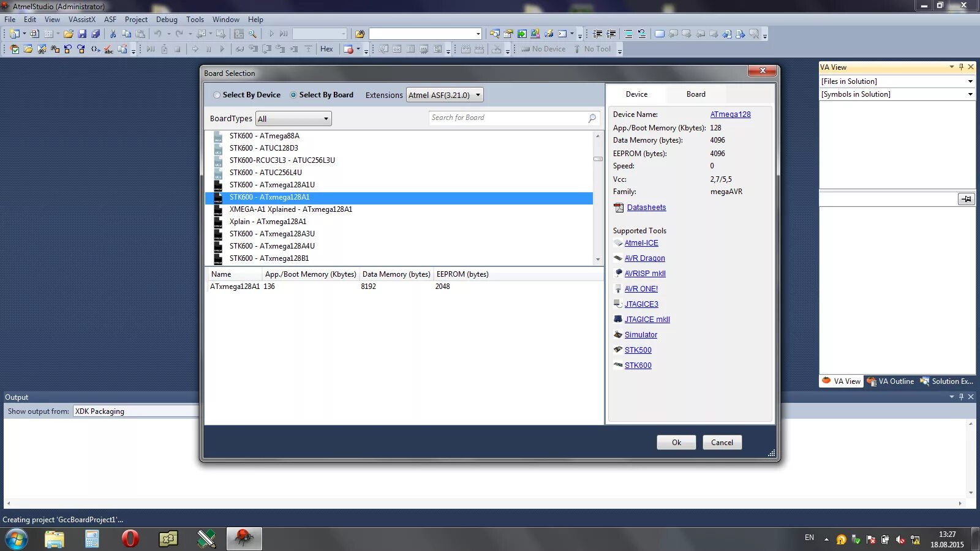Open the VAssistX menu

82,20
